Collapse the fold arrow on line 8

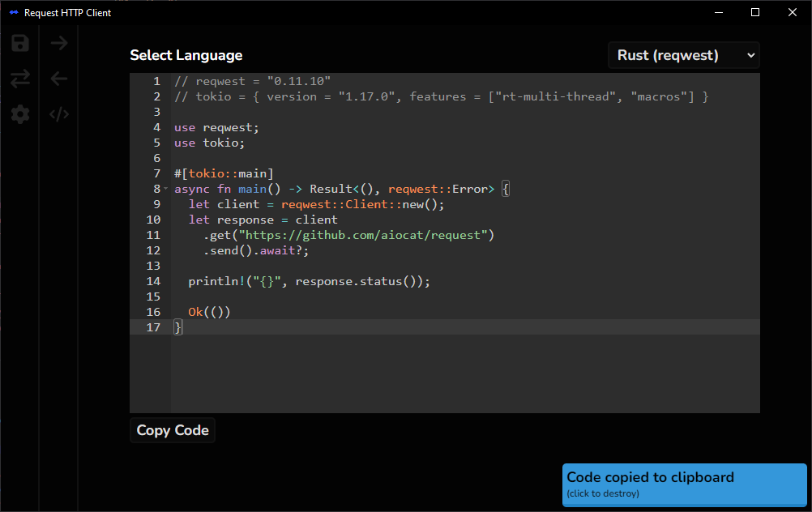coord(165,189)
